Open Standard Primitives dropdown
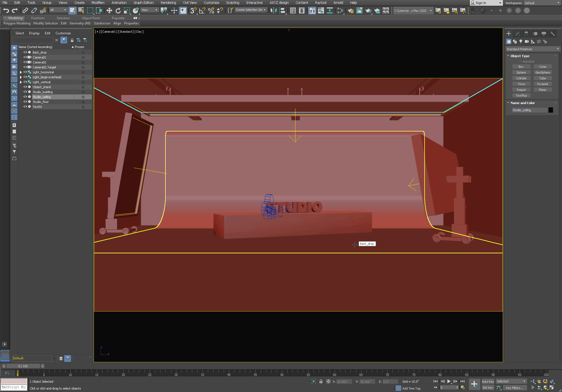Image resolution: width=562 pixels, height=392 pixels. (533, 49)
